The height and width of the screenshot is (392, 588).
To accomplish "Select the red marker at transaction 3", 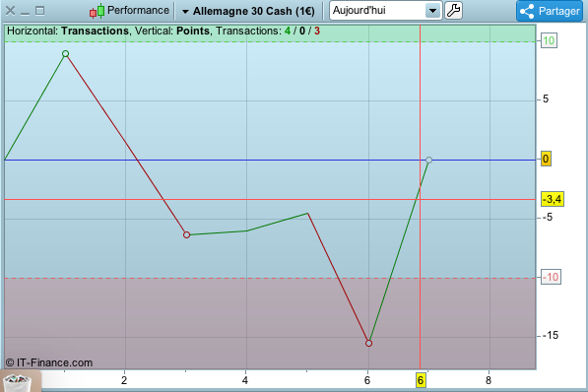I will point(186,234).
